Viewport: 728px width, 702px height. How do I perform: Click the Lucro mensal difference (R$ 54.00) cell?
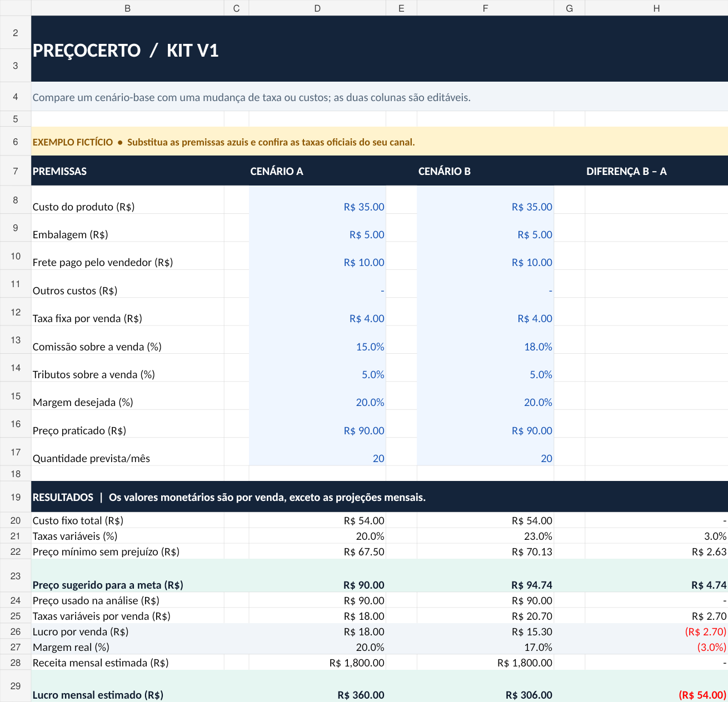coord(656,686)
